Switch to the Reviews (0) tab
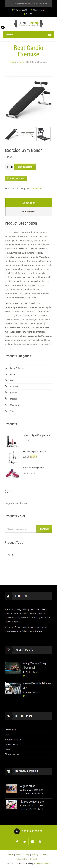The width and height of the screenshot is (57, 868). [29, 211]
